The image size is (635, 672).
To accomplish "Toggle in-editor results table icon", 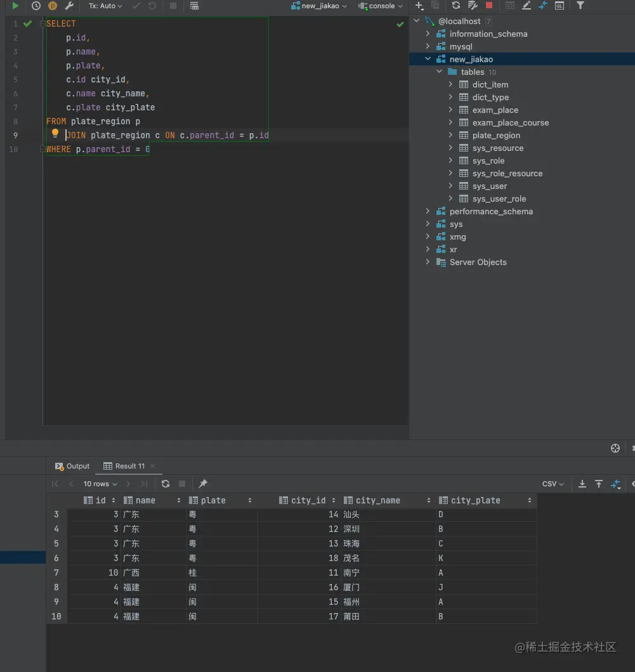I will pos(194,6).
